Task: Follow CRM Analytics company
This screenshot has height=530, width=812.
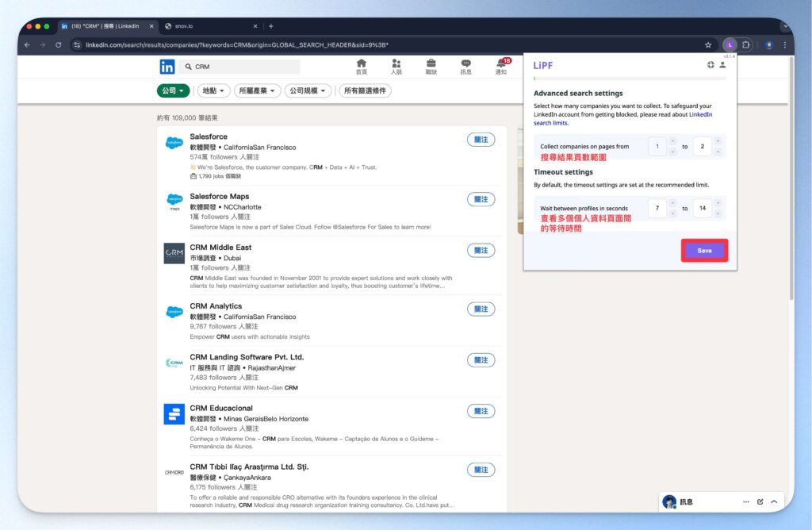Action: point(481,309)
